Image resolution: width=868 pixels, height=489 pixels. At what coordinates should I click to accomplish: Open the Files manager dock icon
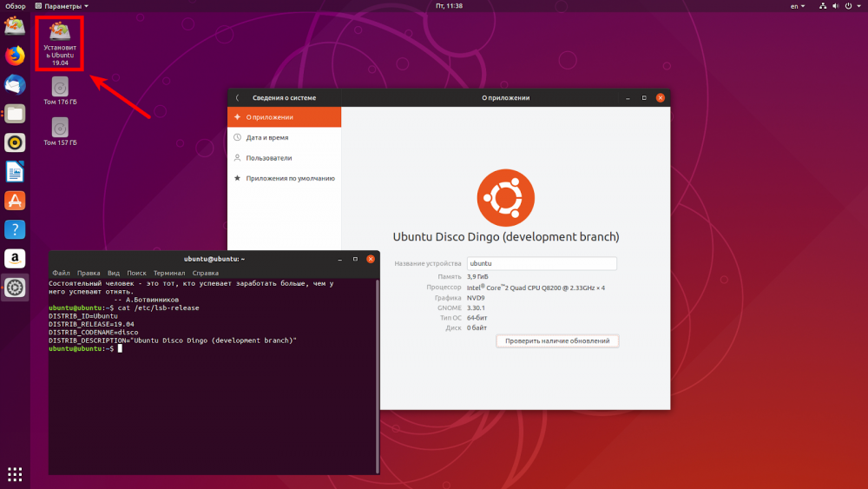coord(15,114)
